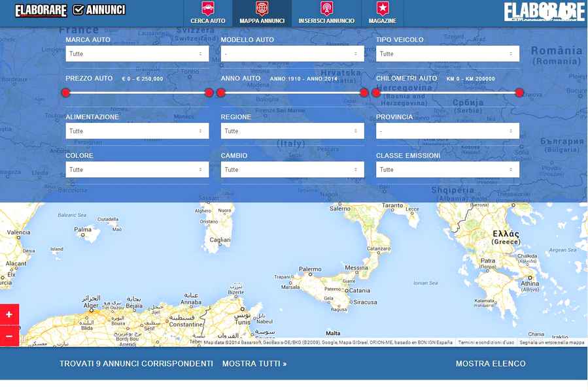Click the Prezzo Auto minimum slider handle
The height and width of the screenshot is (392, 588).
[x=65, y=93]
